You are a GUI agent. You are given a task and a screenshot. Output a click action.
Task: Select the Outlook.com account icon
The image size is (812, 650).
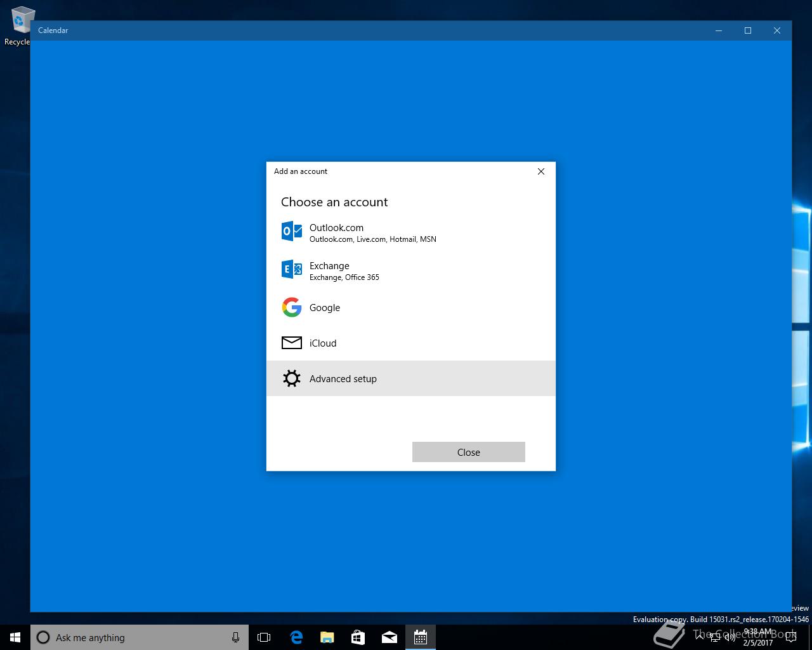click(x=292, y=231)
